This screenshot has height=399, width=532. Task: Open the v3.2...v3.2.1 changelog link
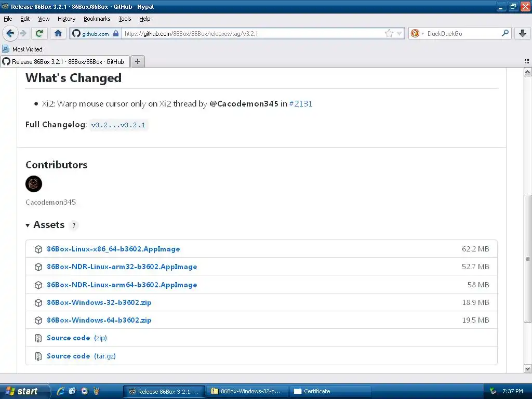118,125
